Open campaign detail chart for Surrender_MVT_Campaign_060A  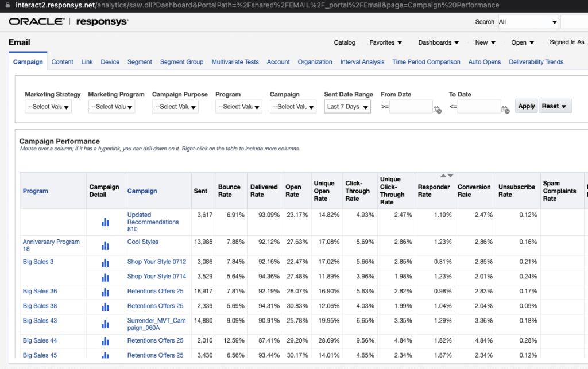pyautogui.click(x=105, y=324)
